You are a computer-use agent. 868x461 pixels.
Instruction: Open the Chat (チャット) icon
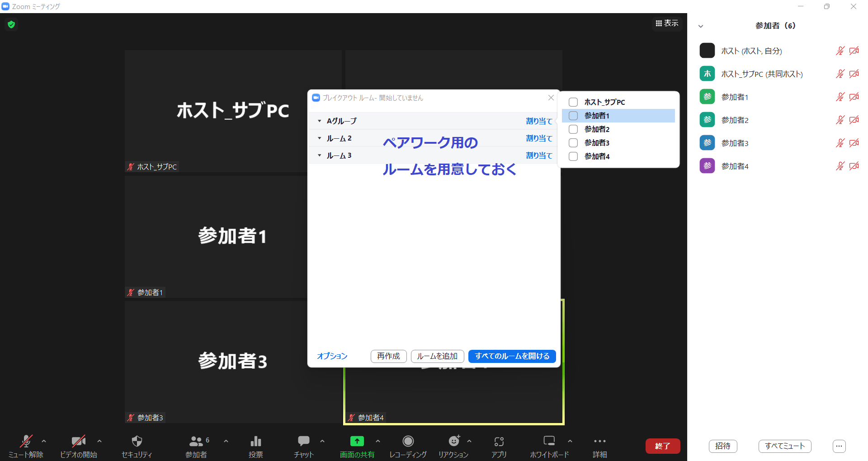(x=303, y=441)
